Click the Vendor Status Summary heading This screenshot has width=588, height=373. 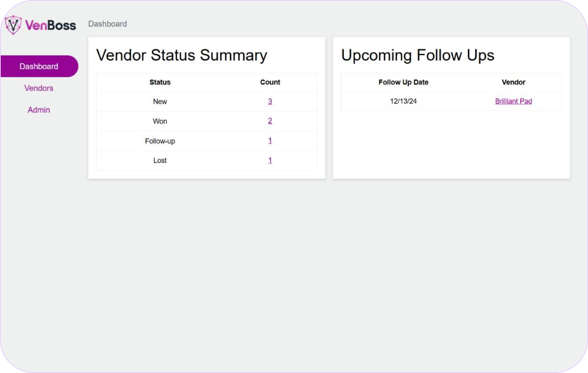pos(182,55)
